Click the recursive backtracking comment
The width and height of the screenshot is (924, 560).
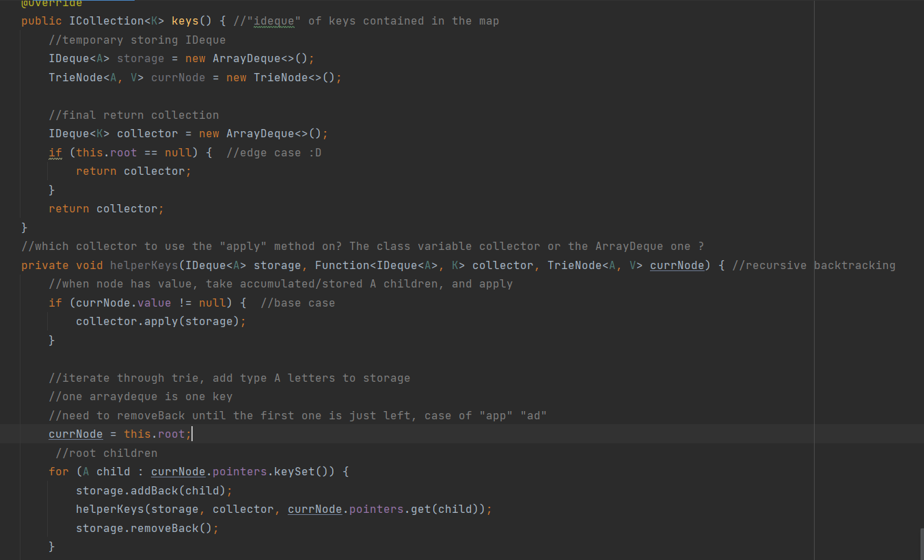coord(813,265)
